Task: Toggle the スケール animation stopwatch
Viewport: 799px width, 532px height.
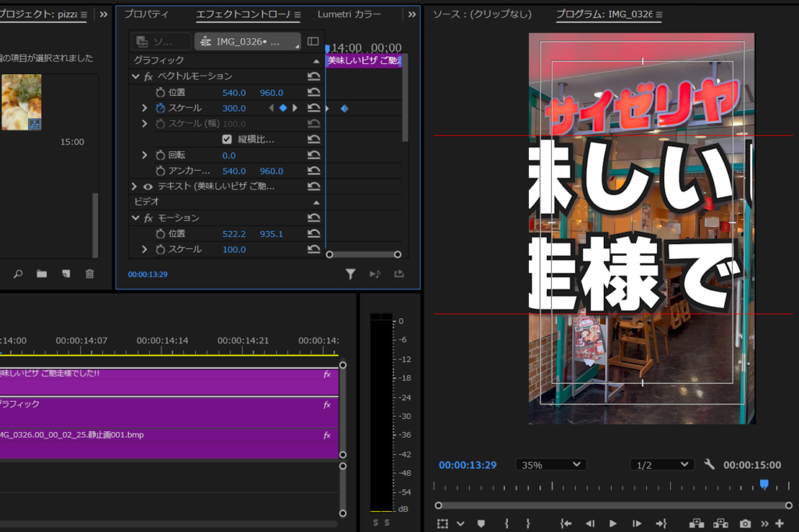Action: tap(161, 108)
